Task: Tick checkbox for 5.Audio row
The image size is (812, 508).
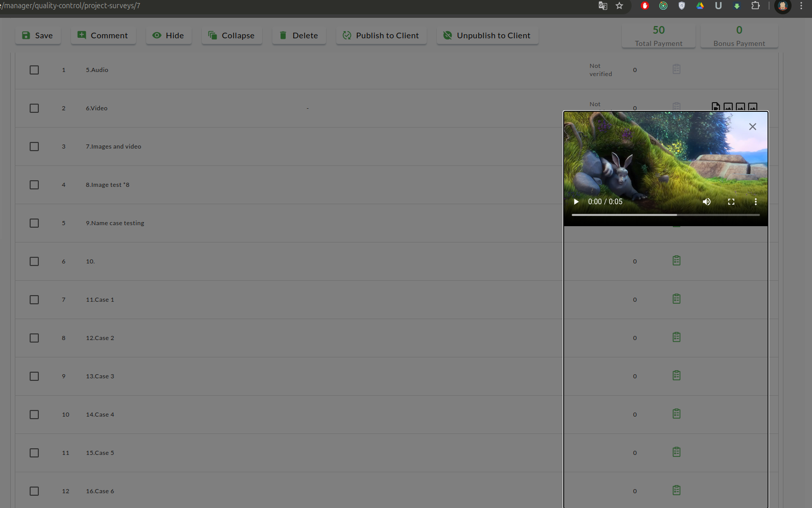Action: [x=34, y=70]
